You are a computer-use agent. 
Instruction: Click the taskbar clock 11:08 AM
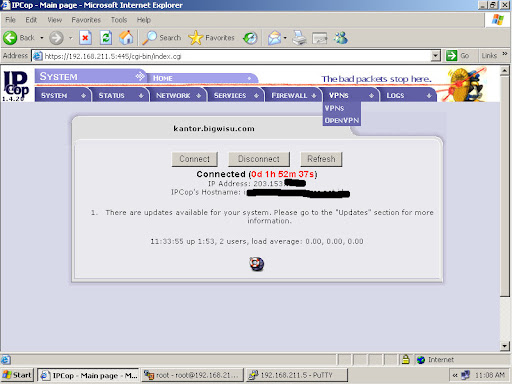point(490,375)
